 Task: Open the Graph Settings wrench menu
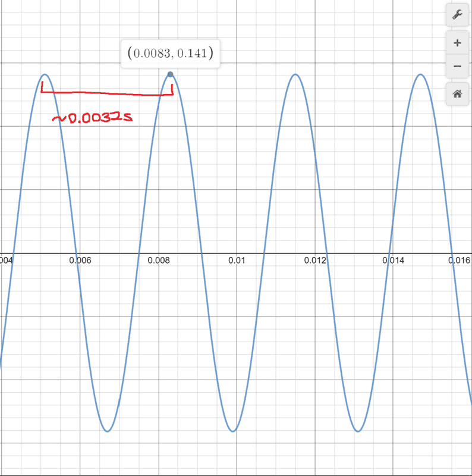coord(457,15)
